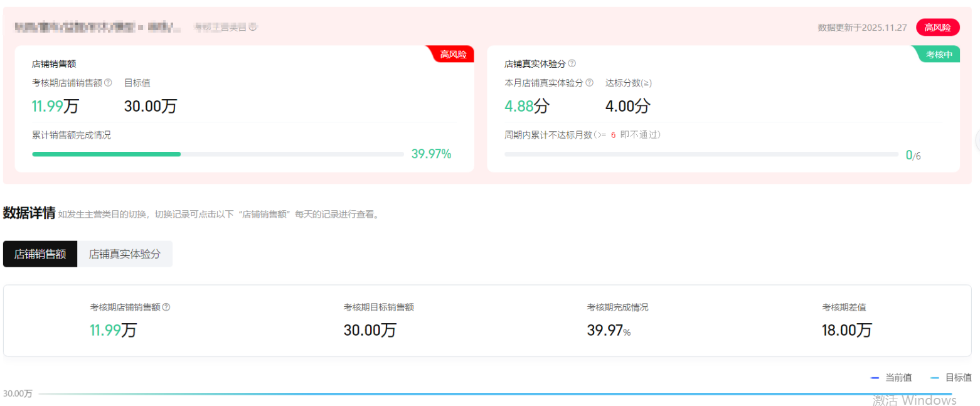
Task: Click help icon beside 店铺真实体验分 card title
Action: (x=572, y=63)
